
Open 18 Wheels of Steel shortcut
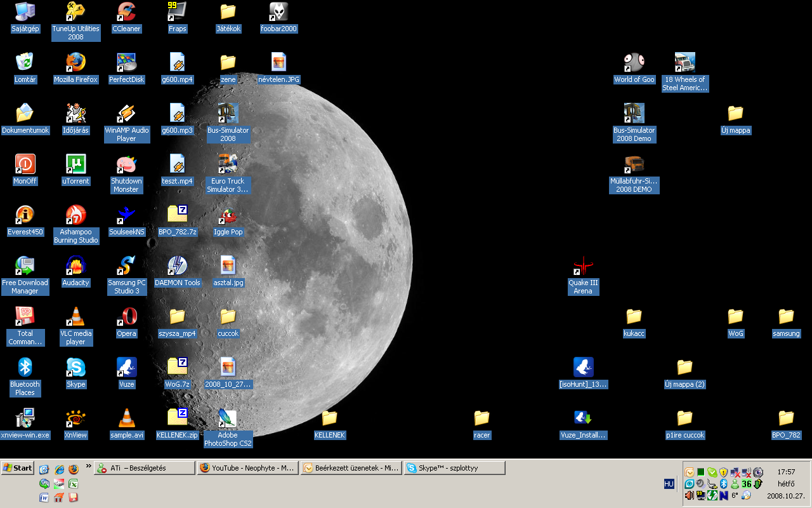point(684,72)
